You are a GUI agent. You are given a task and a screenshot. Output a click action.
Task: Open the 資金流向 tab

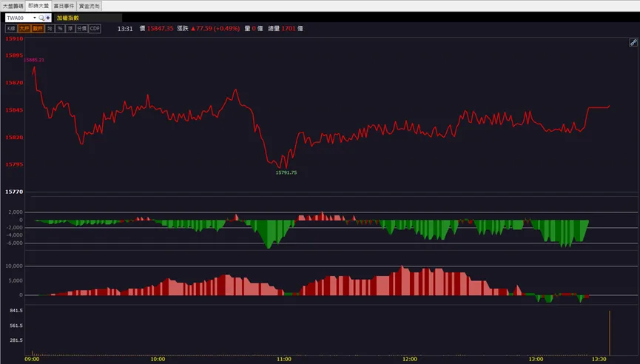click(90, 6)
